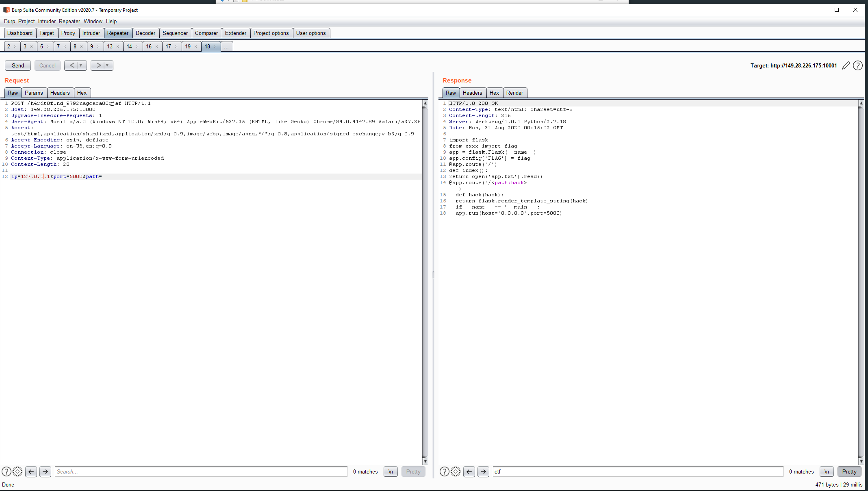Go to previous request search match

coord(31,471)
